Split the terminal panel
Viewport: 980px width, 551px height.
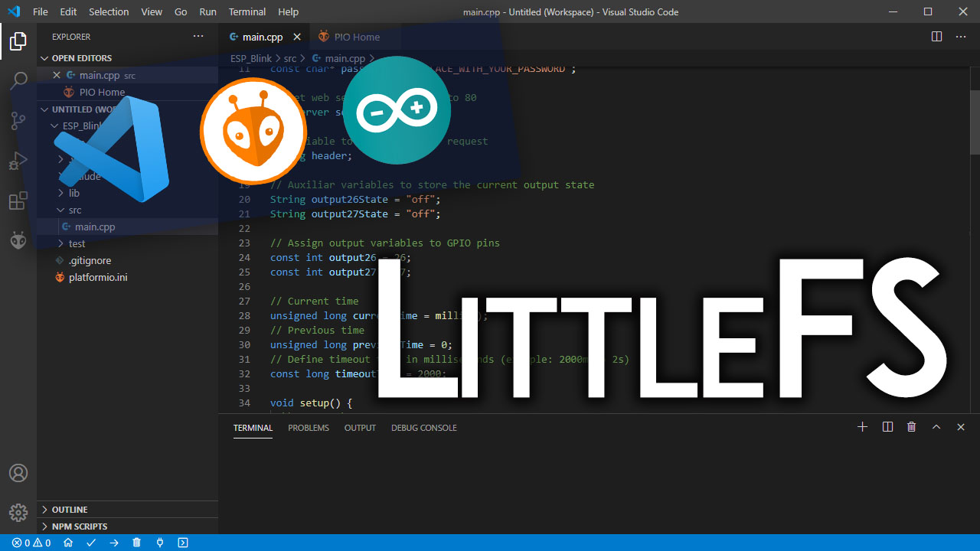pyautogui.click(x=887, y=427)
